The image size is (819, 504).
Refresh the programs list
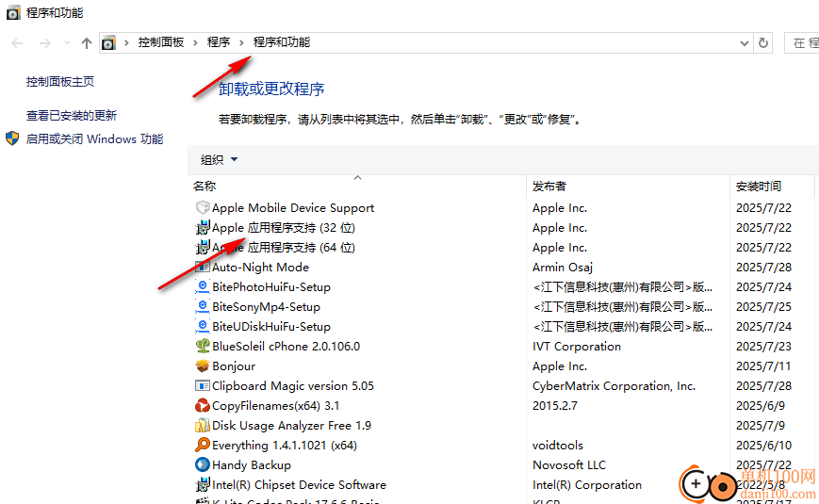tap(763, 42)
